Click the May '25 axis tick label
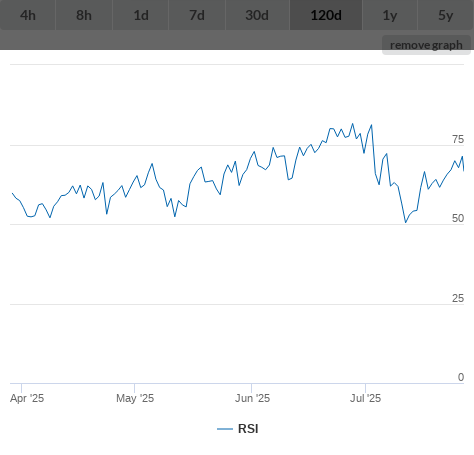 (135, 398)
